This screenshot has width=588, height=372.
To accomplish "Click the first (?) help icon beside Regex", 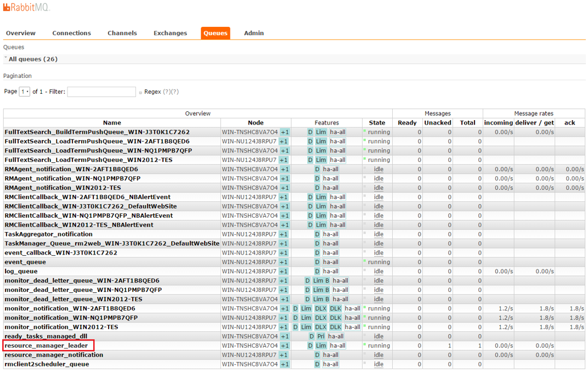I will tap(166, 92).
